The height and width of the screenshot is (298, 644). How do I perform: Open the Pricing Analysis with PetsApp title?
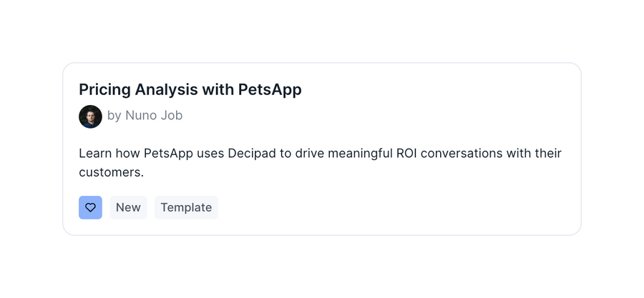190,90
